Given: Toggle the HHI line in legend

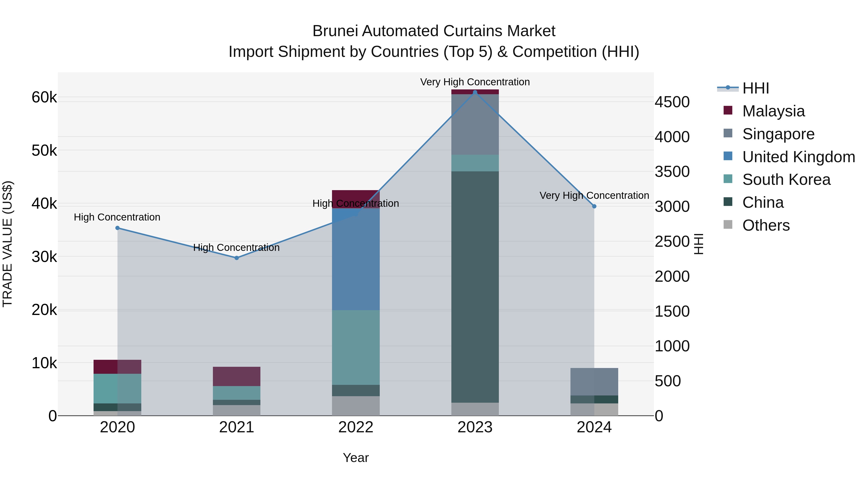Looking at the screenshot, I should (743, 88).
